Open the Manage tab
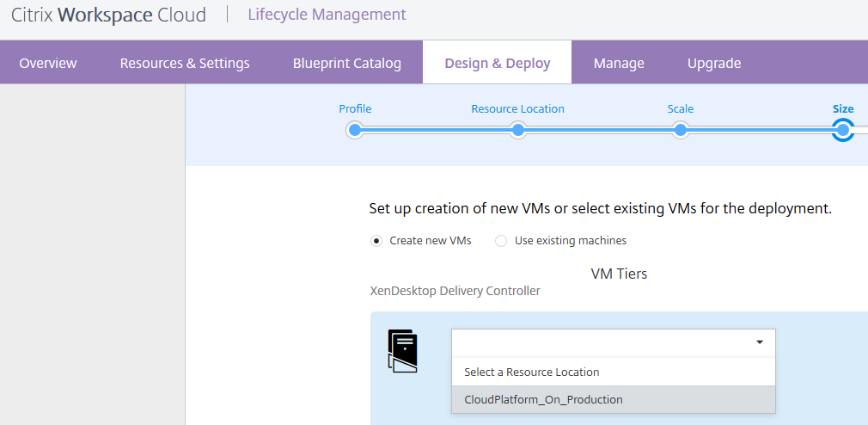 (619, 63)
